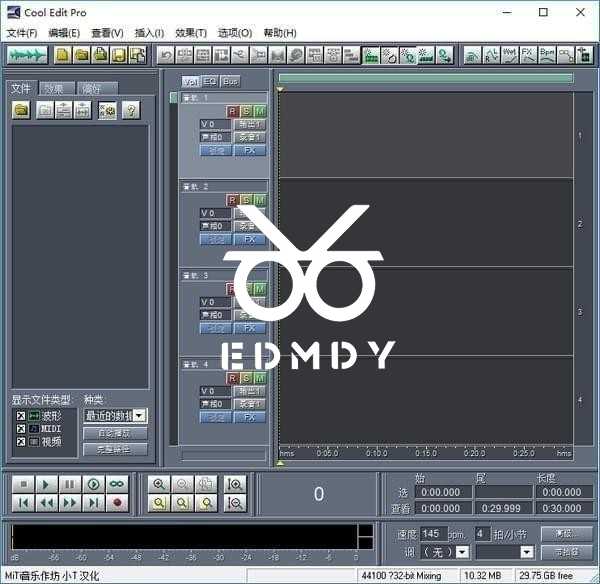Click the Play transport button

tap(46, 484)
